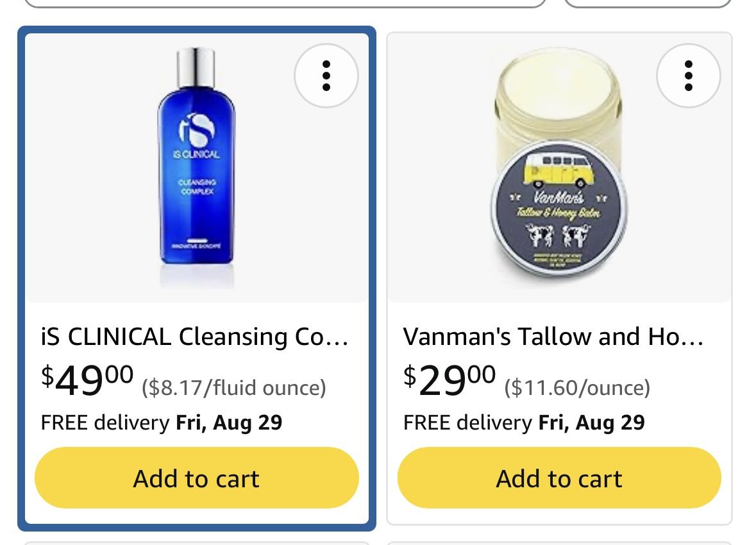Select the $8.17/fluid ounce unit price
This screenshot has height=545, width=756.
click(234, 388)
